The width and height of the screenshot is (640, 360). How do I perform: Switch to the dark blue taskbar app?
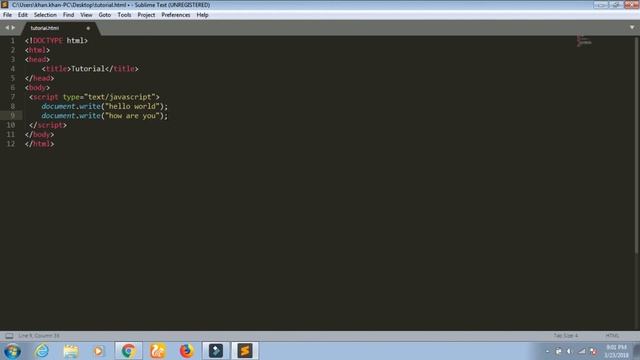tap(216, 351)
